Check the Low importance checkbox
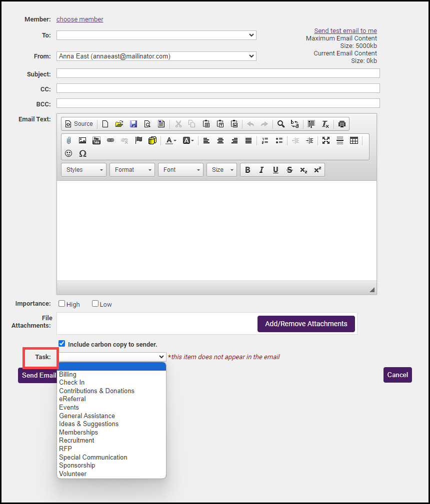The width and height of the screenshot is (430, 504). (95, 304)
